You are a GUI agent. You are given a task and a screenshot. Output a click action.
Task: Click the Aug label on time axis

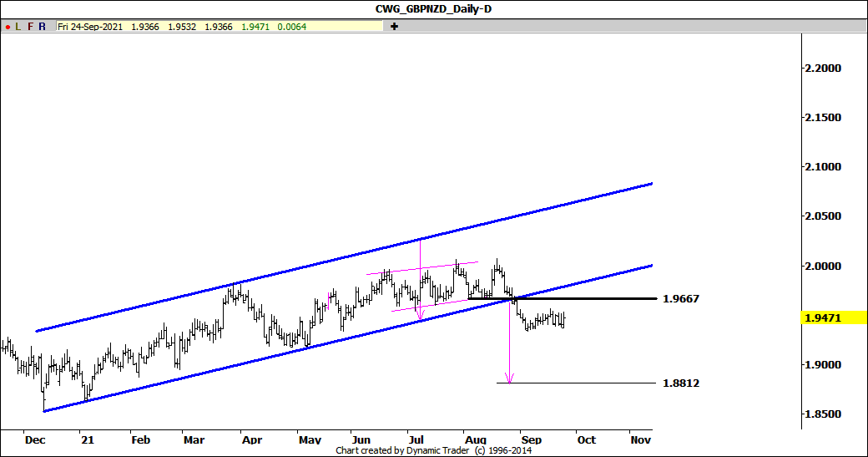point(476,439)
